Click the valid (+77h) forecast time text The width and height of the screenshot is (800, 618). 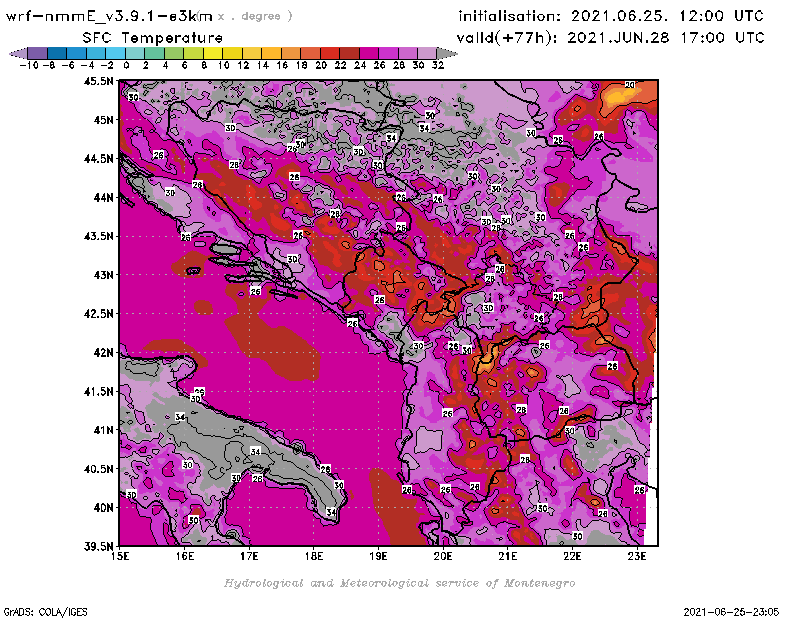coord(611,37)
